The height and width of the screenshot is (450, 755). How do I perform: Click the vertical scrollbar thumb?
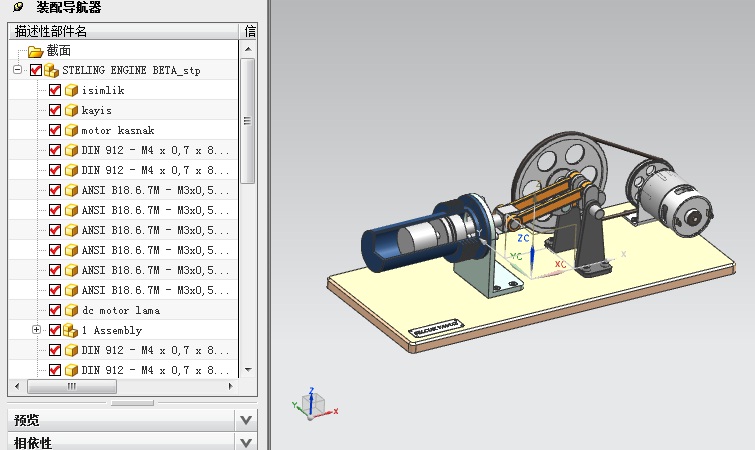[247, 121]
